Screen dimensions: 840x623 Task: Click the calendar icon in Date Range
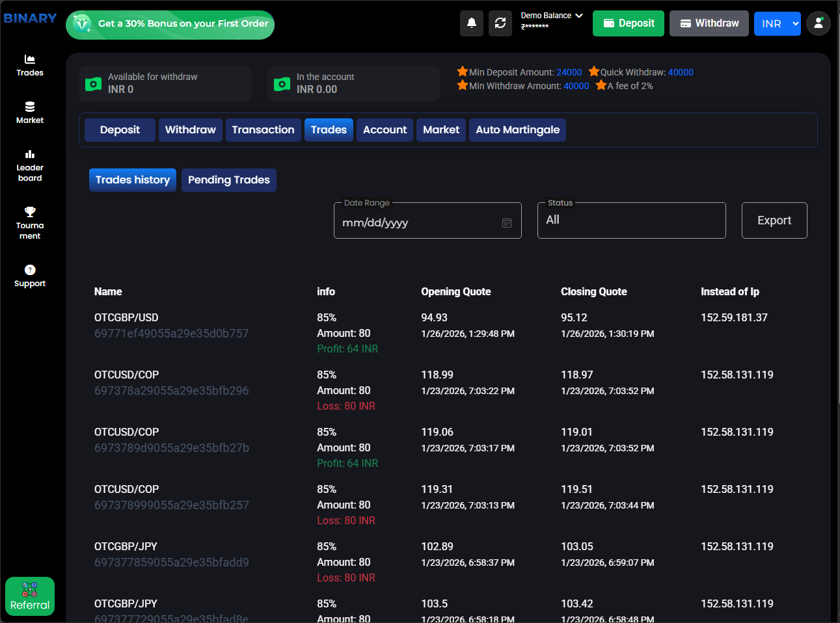pos(507,223)
